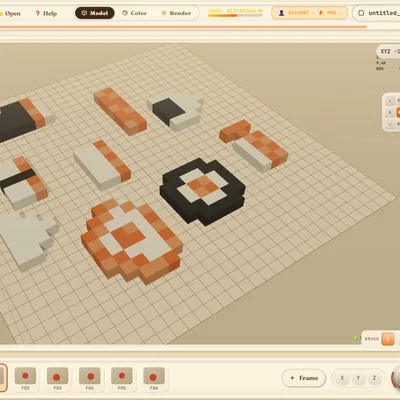Image resolution: width=400 pixels, height=400 pixels.
Task: Open the Account button
Action: (309, 13)
